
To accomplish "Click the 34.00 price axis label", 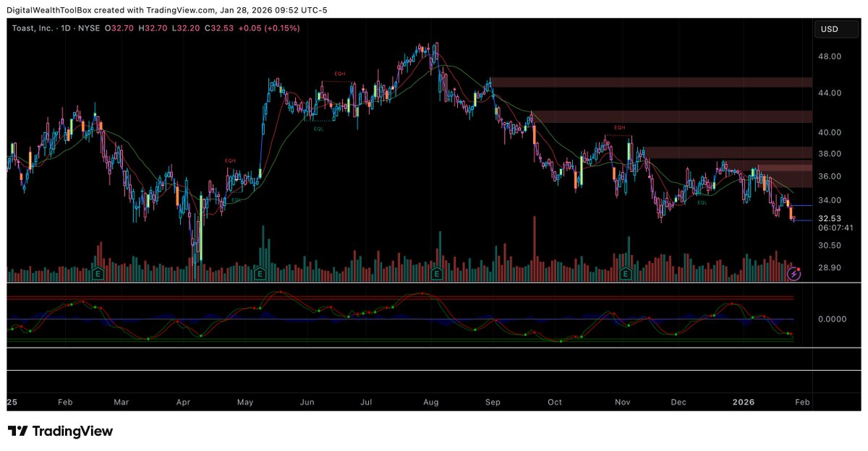I will coord(830,200).
